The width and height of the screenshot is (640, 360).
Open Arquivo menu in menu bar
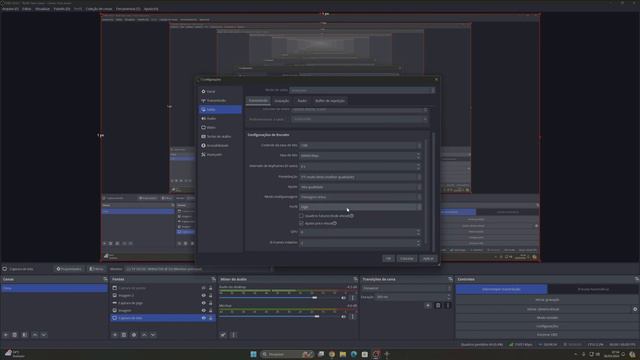click(10, 9)
